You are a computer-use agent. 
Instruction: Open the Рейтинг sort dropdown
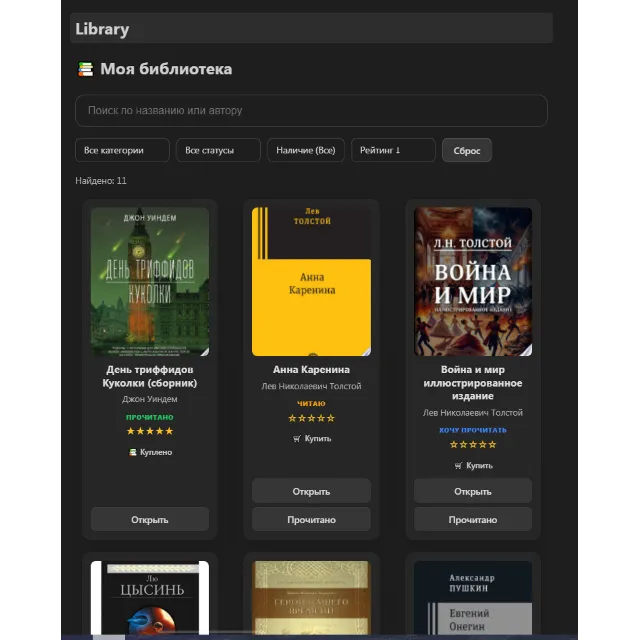pos(393,150)
